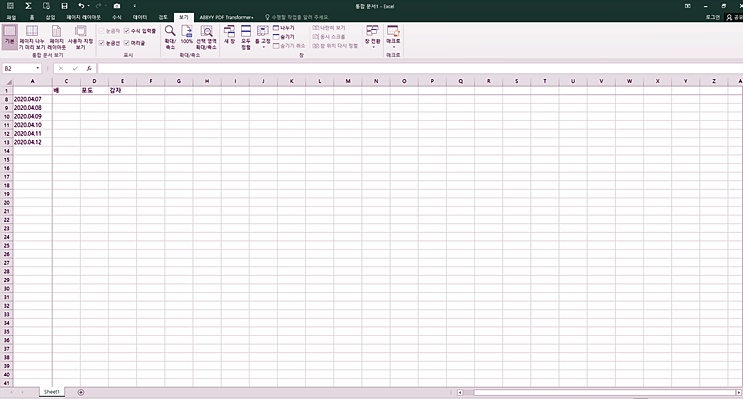
Task: Toggle the 머리글 headings checkbox
Action: 135,43
